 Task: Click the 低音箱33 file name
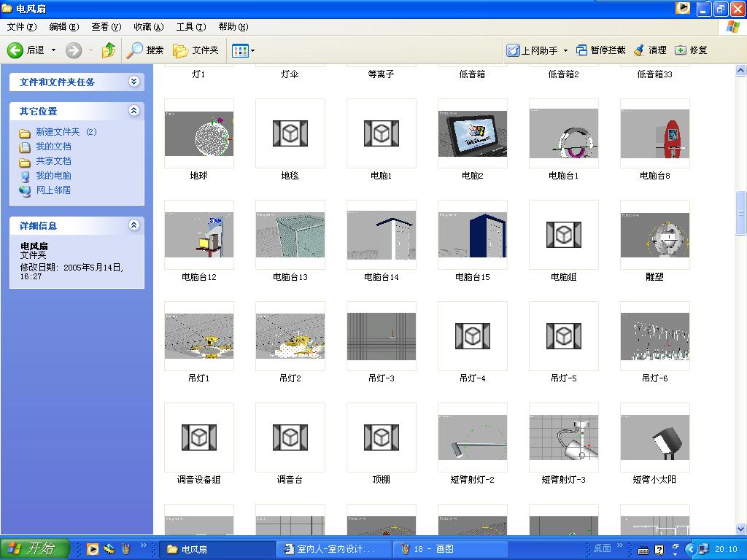[655, 74]
